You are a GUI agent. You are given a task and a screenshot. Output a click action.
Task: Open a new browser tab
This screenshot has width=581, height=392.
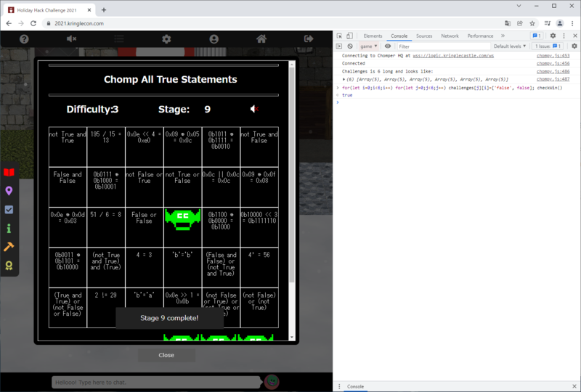tap(104, 10)
